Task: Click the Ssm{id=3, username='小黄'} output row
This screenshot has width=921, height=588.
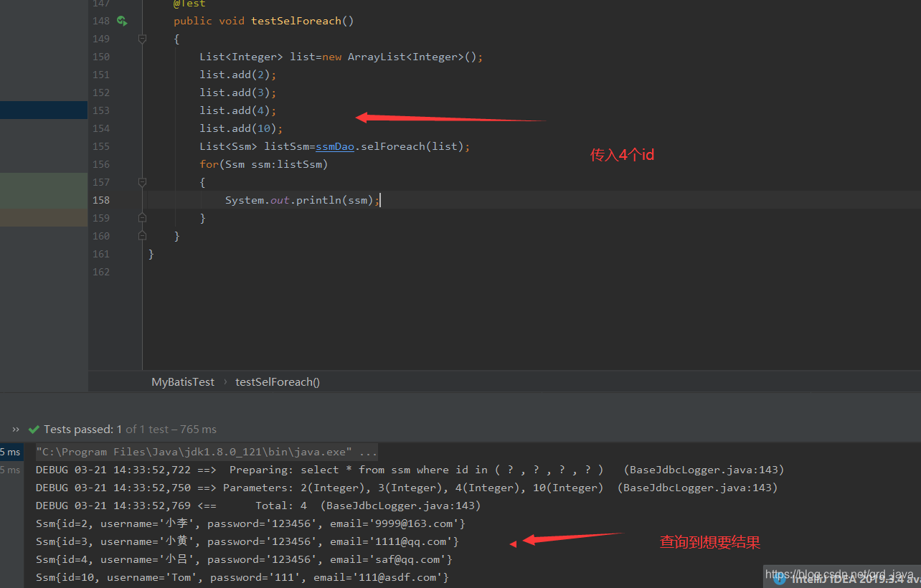Action: tap(247, 541)
